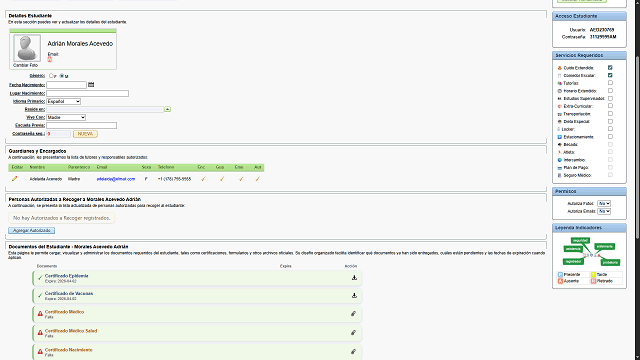Check the Transportación checkbox

[x=610, y=113]
